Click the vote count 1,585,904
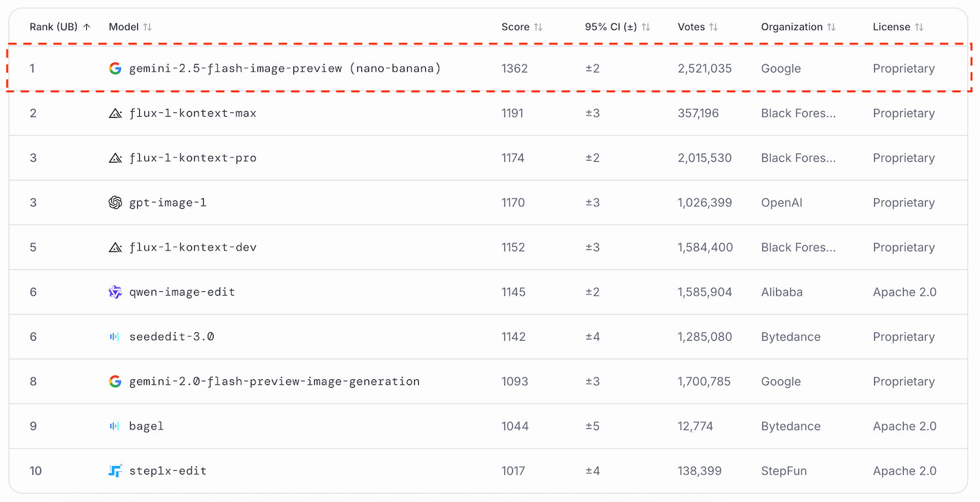Image resolution: width=980 pixels, height=502 pixels. (706, 292)
